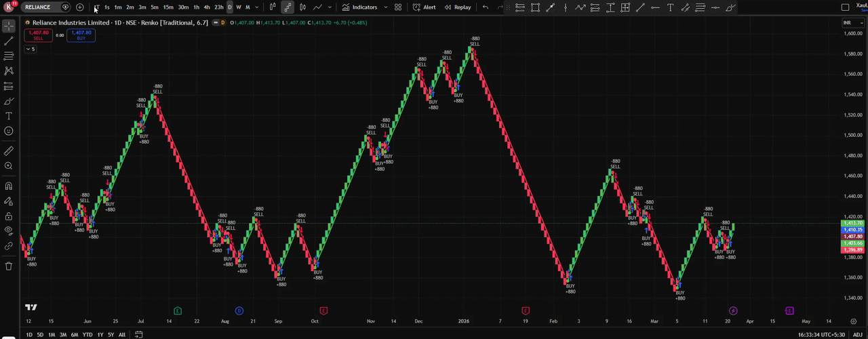
Task: Open the Fibonacci tools in left sidebar
Action: [9, 56]
